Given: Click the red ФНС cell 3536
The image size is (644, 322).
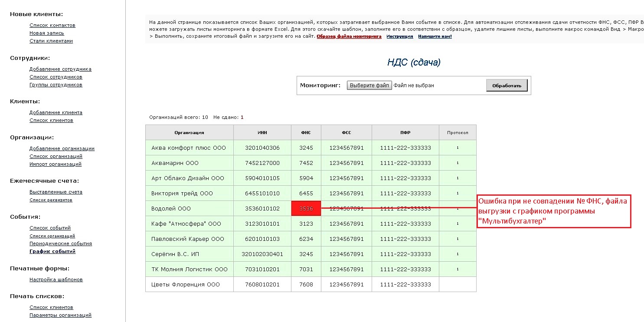Looking at the screenshot, I should 306,209.
